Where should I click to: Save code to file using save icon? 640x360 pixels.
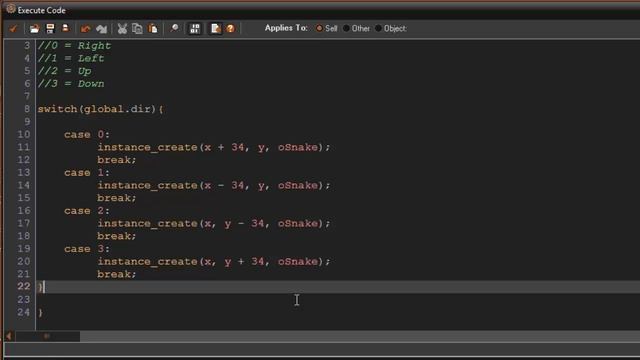(x=50, y=29)
